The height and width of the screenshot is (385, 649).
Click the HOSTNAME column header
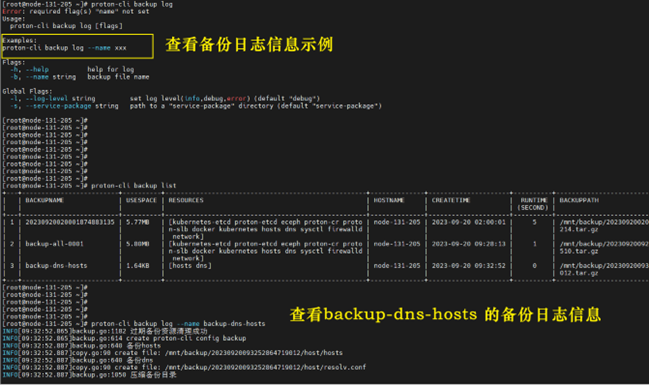(x=389, y=200)
